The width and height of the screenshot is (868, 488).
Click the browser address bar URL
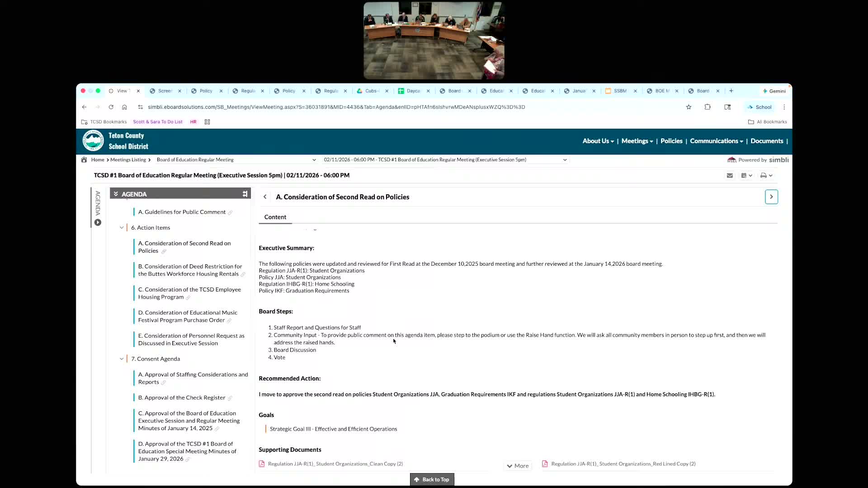(x=336, y=107)
